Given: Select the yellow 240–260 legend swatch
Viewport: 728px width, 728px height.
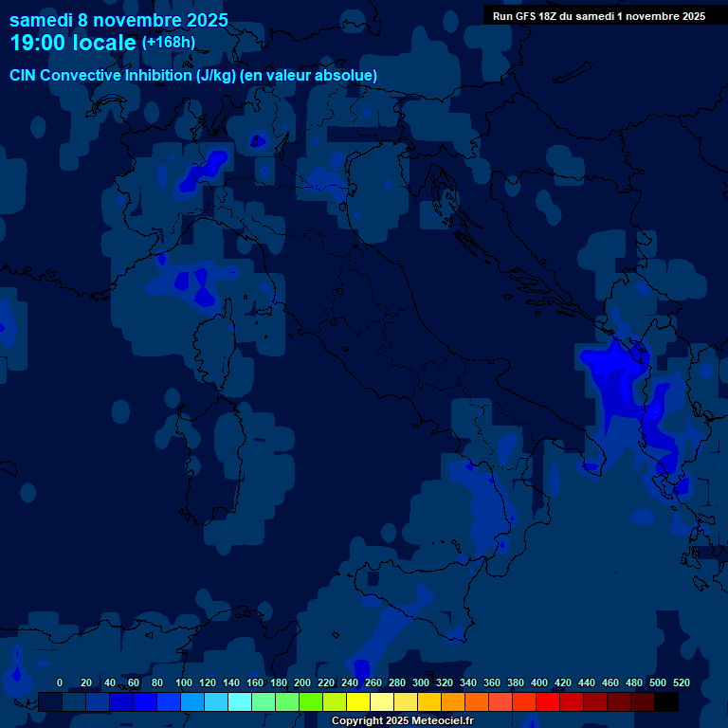Looking at the screenshot, I should coord(358,701).
